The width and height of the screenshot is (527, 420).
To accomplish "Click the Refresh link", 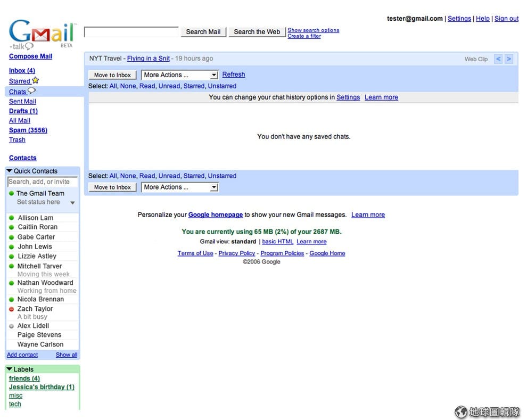I will [x=234, y=74].
